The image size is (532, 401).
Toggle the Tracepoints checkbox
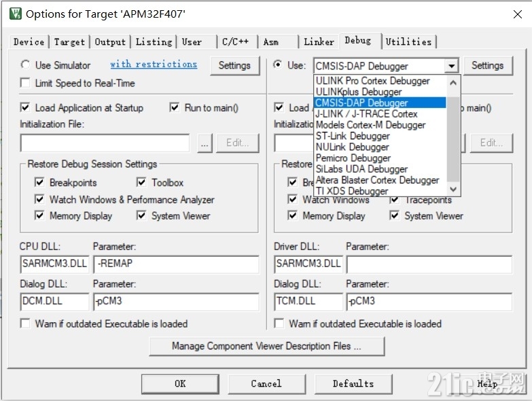point(394,201)
